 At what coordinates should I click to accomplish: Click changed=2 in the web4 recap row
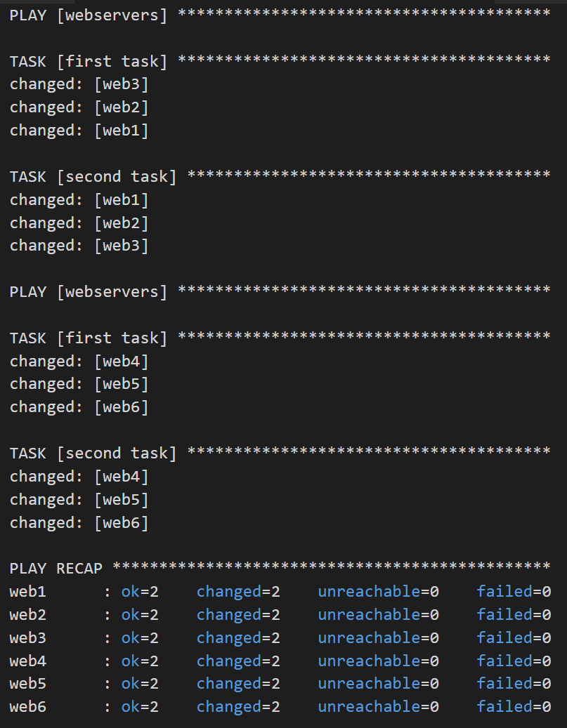click(238, 661)
